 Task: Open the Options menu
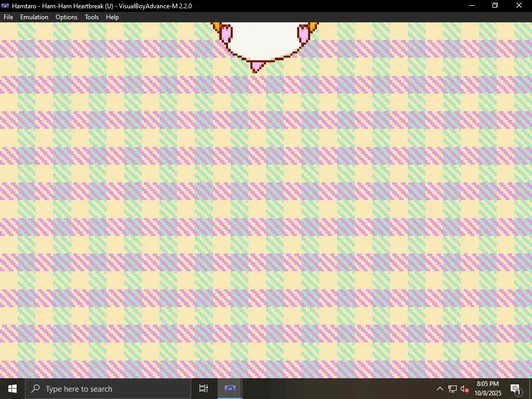[x=66, y=17]
